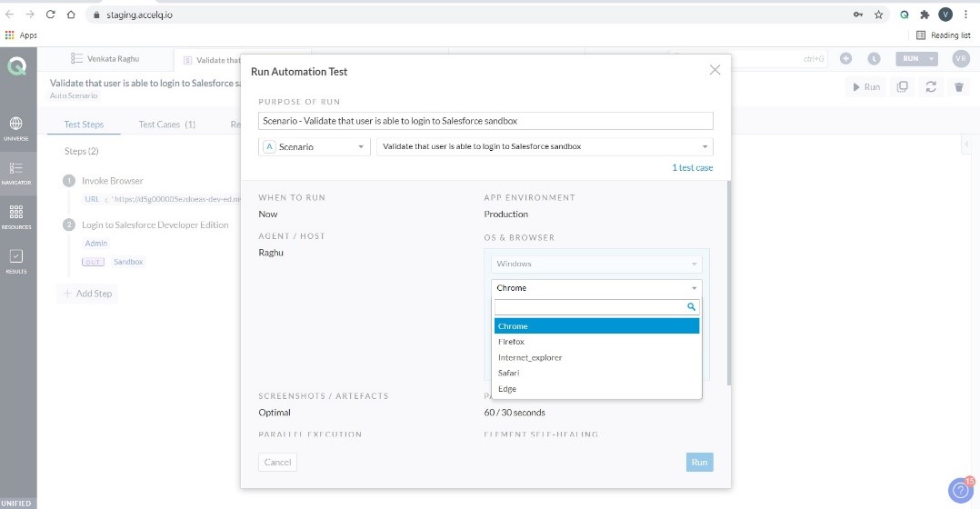Click the Sandbox output value
The image size is (980, 509).
(x=128, y=262)
